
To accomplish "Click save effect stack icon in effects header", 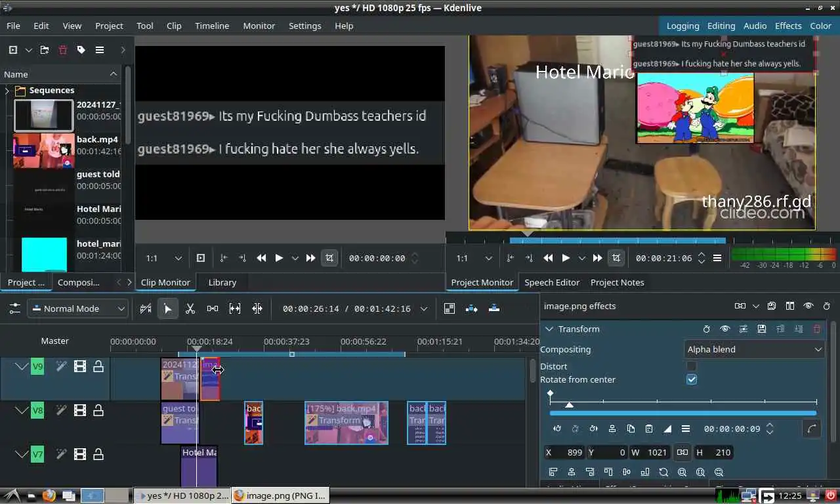I will tap(772, 306).
